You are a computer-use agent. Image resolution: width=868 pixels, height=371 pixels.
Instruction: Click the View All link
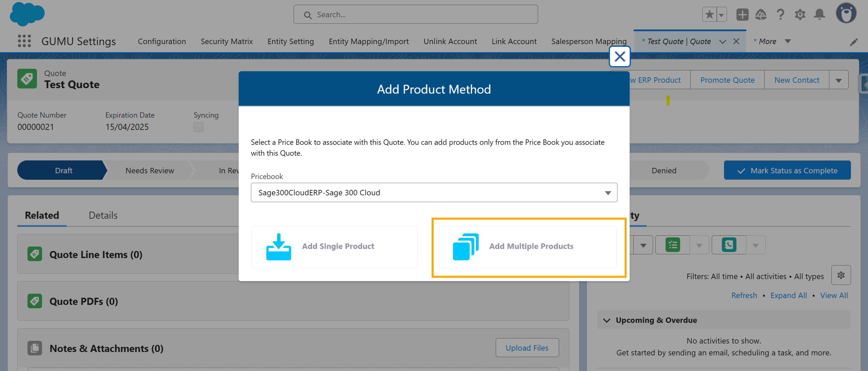[834, 295]
